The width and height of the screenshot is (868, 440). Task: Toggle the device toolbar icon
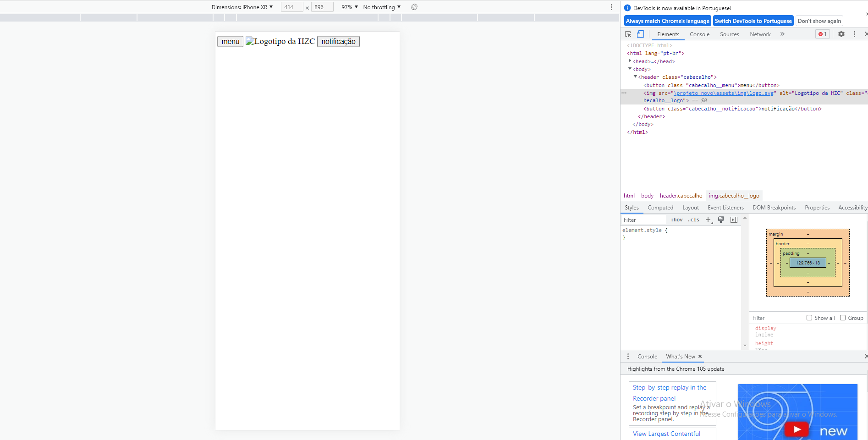[640, 34]
